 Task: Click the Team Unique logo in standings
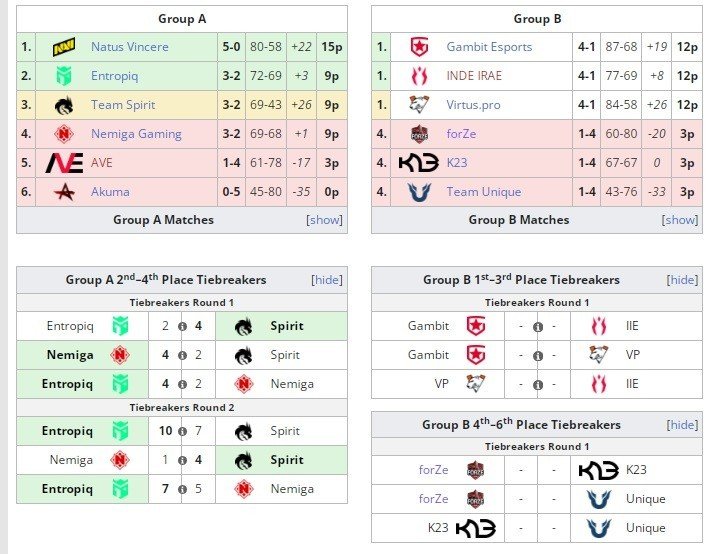419,192
